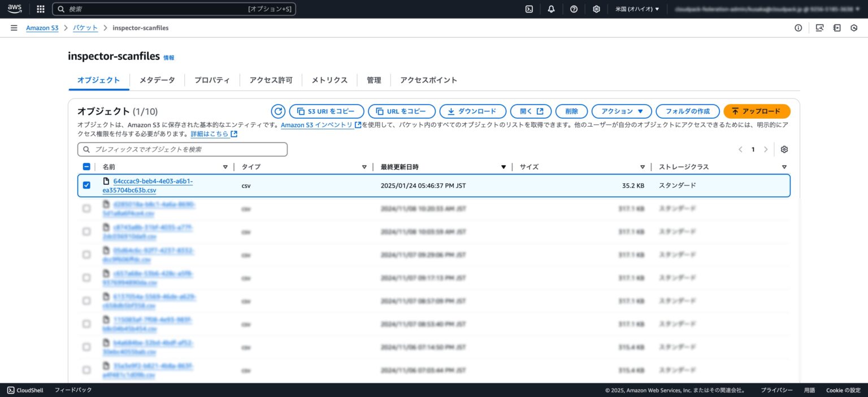The width and height of the screenshot is (868, 397).
Task: Select all objects with the header checkbox
Action: click(86, 166)
